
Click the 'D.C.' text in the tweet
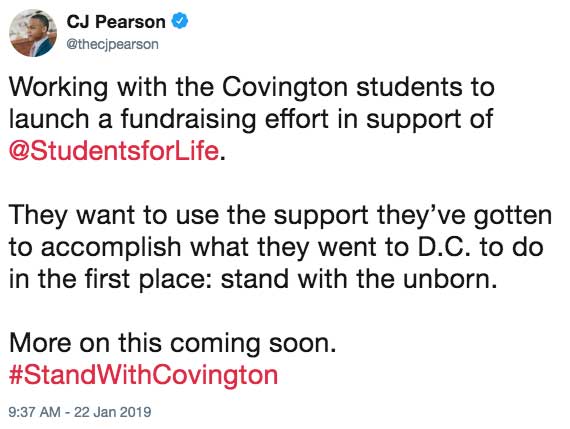tap(444, 247)
